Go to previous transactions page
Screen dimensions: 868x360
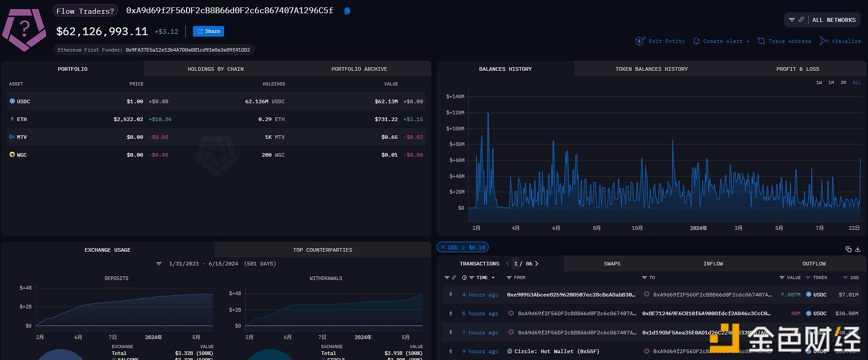pos(507,264)
